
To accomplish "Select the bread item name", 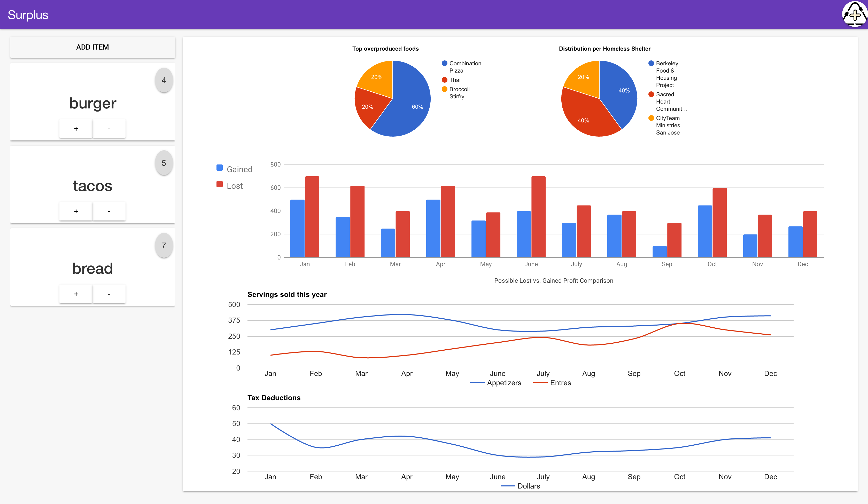I will pyautogui.click(x=93, y=269).
